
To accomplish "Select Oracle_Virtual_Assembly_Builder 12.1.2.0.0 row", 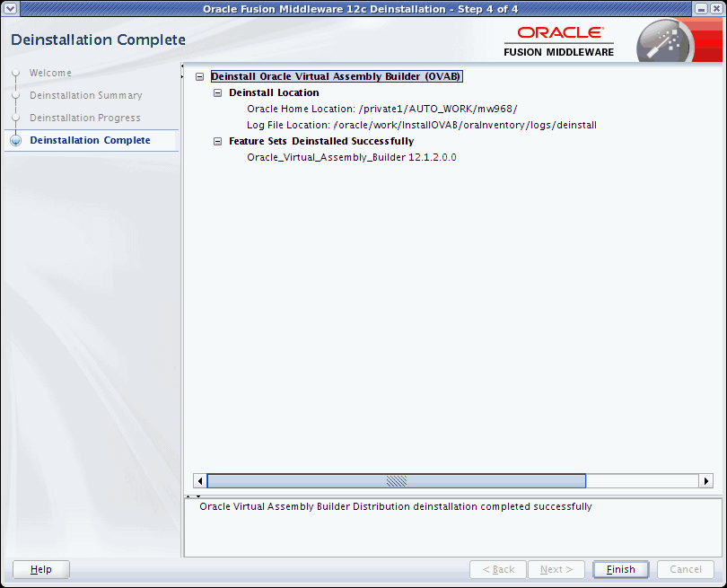I will tap(352, 158).
